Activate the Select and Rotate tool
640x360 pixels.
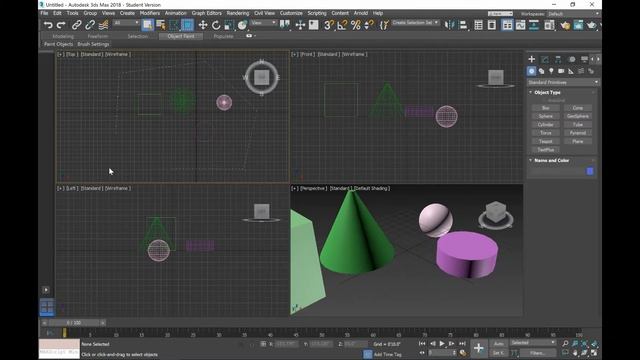216,25
